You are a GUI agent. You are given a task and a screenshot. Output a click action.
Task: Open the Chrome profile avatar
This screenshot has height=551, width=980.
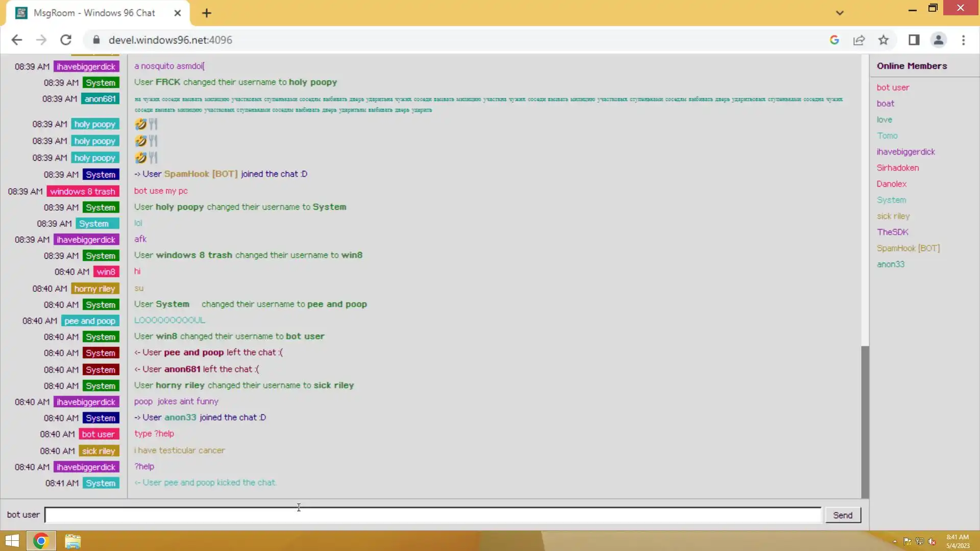point(938,40)
